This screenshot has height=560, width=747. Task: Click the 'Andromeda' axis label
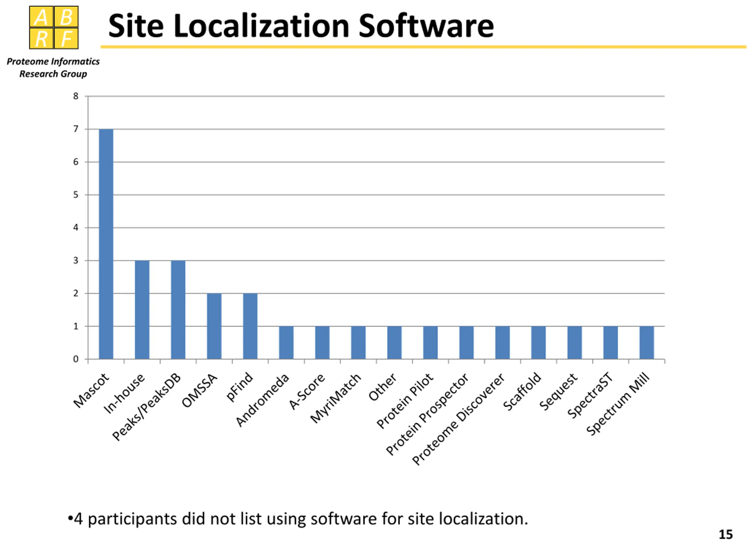(262, 400)
